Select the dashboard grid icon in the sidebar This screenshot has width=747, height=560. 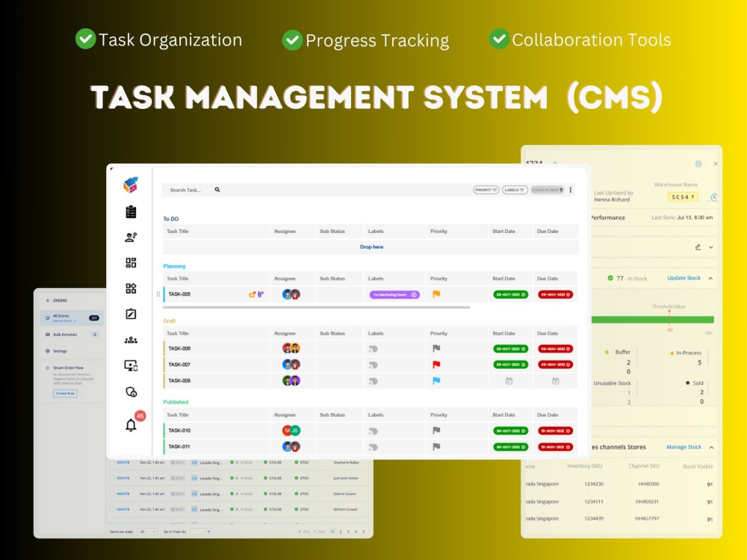click(131, 264)
